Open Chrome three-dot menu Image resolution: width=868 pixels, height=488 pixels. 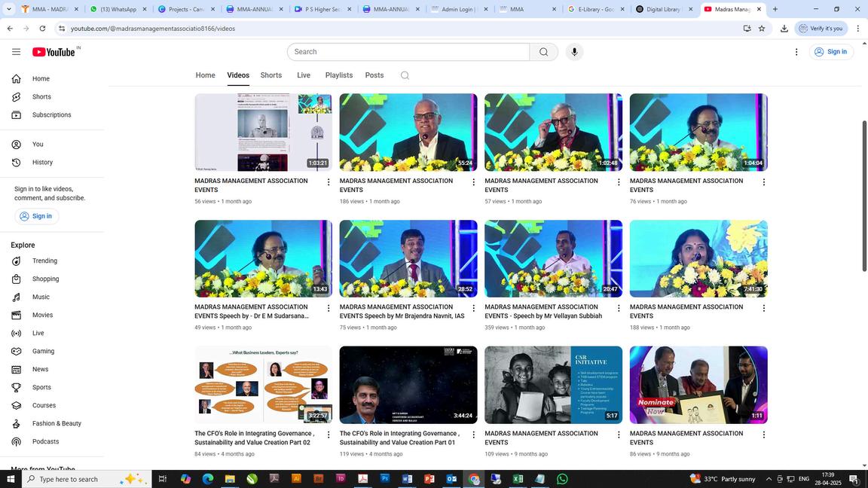[858, 28]
